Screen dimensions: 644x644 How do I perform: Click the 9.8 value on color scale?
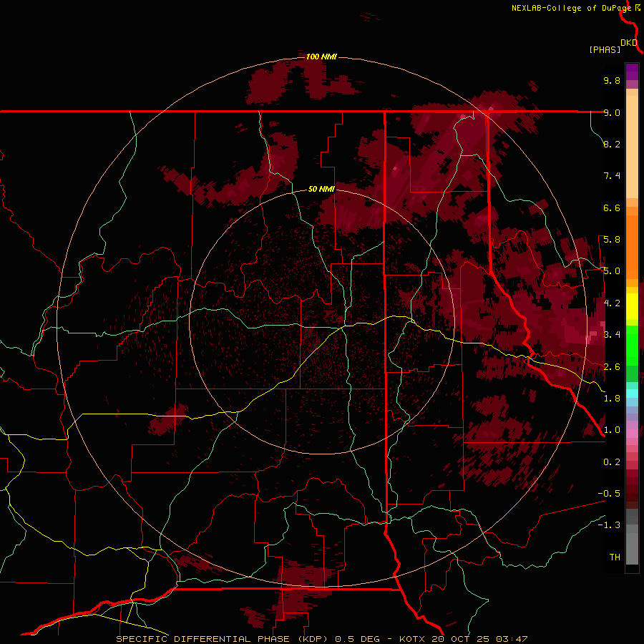coord(612,80)
